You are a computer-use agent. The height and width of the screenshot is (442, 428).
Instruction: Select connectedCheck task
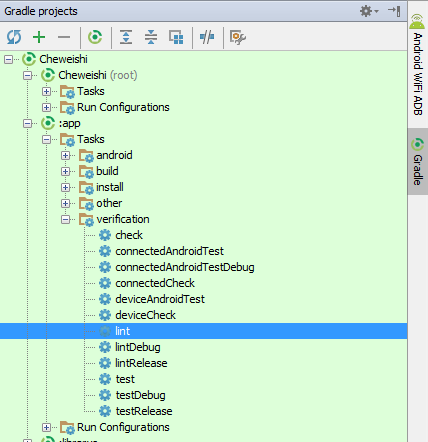[x=155, y=283]
